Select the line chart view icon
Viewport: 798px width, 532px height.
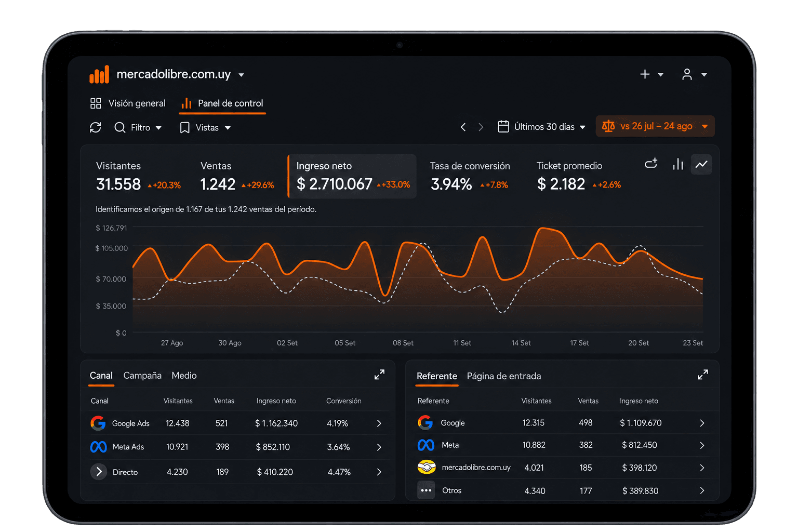tap(701, 164)
